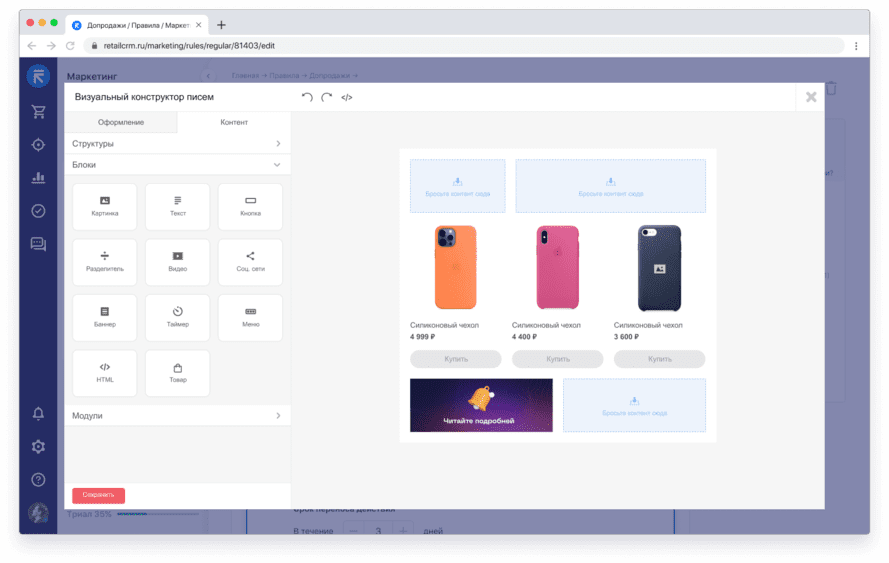Add a Таймер block

(177, 318)
